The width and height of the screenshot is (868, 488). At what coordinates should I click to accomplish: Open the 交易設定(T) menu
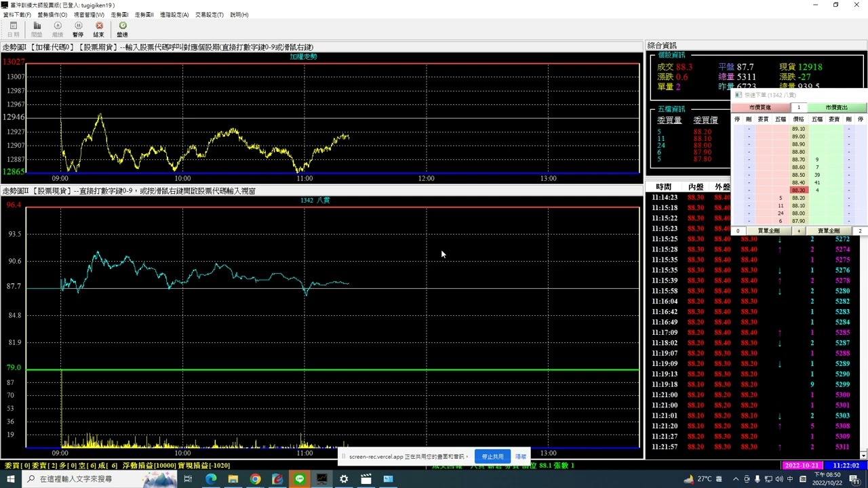(x=210, y=15)
